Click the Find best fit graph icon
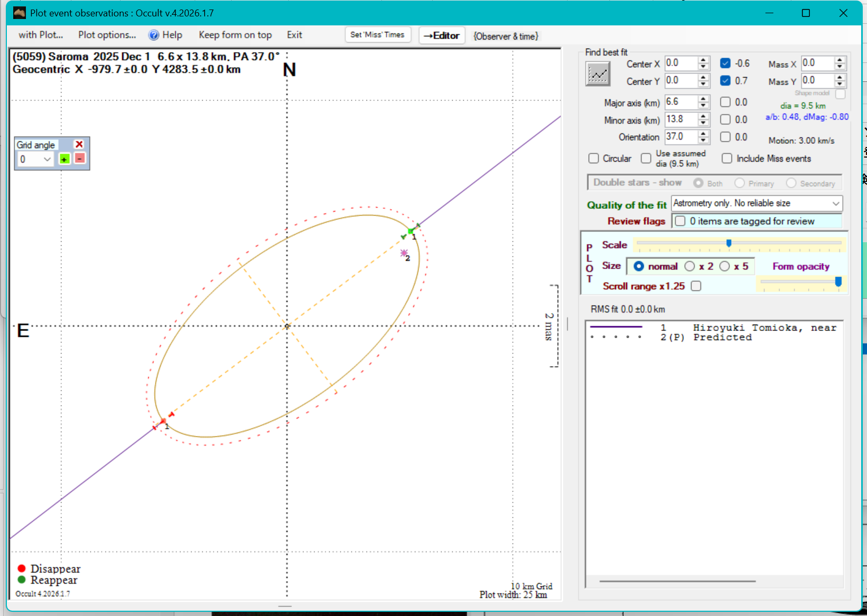The image size is (867, 616). 598,73
